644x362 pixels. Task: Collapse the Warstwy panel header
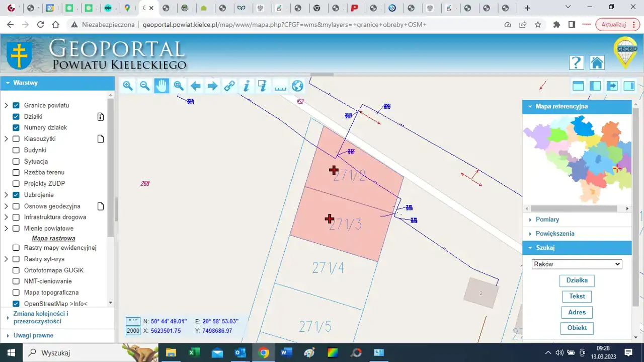click(25, 83)
